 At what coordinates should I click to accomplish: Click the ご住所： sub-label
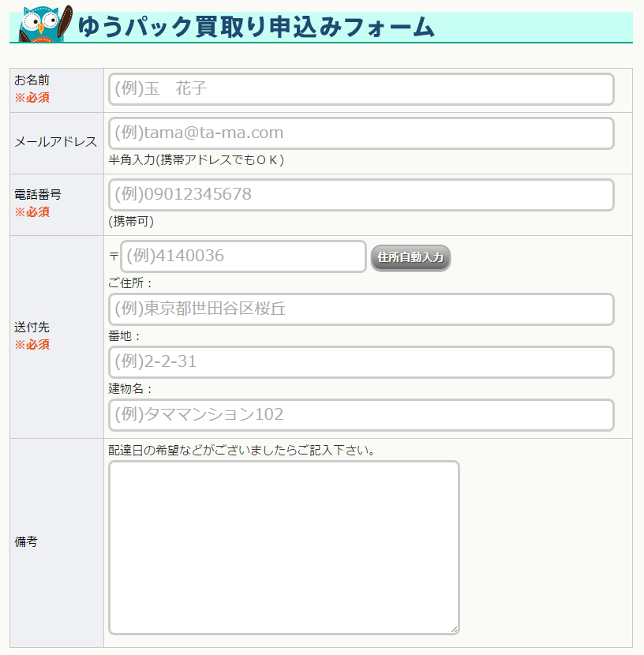pyautogui.click(x=130, y=283)
